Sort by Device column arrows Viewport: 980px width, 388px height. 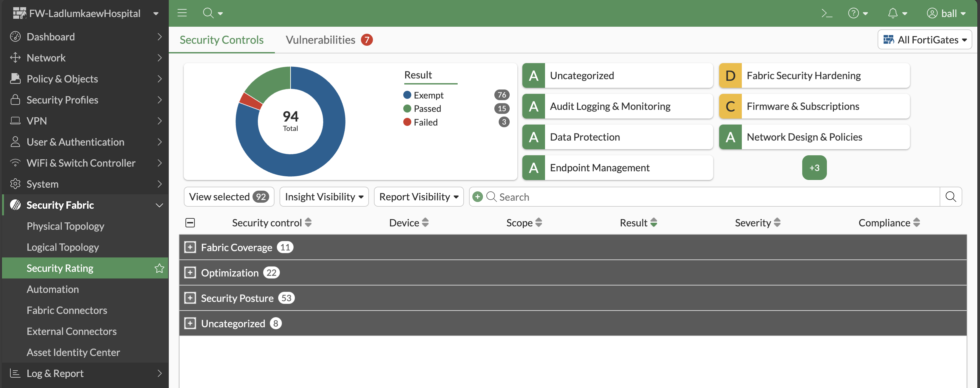(425, 222)
